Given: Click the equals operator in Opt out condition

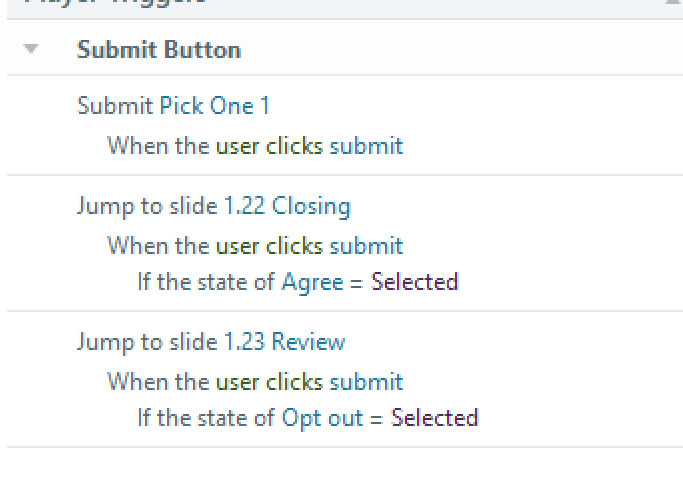Looking at the screenshot, I should (x=376, y=418).
